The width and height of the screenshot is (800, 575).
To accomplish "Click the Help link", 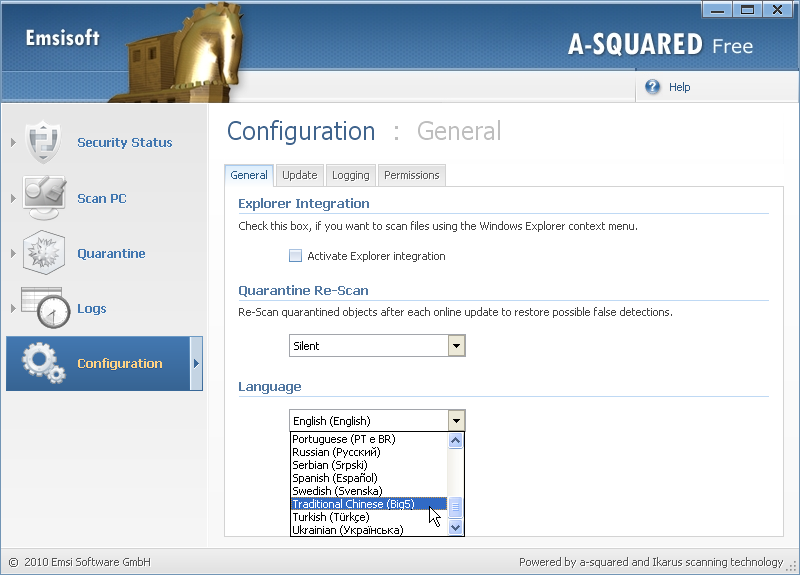I will (x=680, y=87).
